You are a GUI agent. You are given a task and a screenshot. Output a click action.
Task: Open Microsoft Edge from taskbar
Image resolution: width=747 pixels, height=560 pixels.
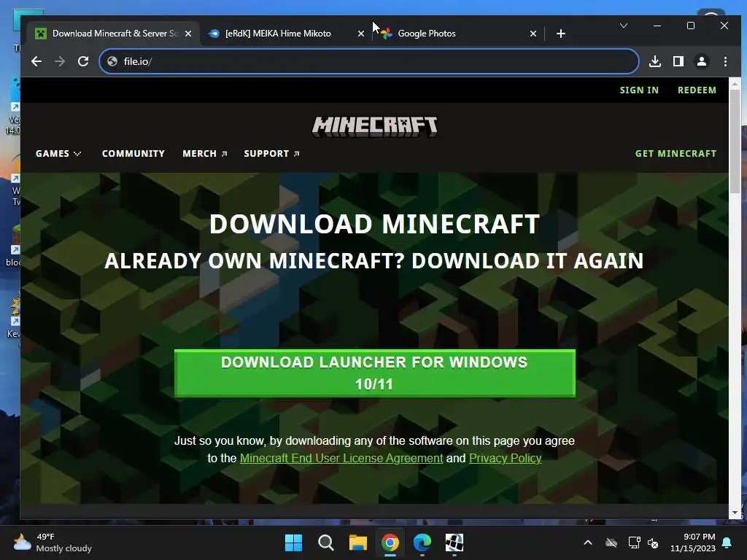pyautogui.click(x=422, y=542)
